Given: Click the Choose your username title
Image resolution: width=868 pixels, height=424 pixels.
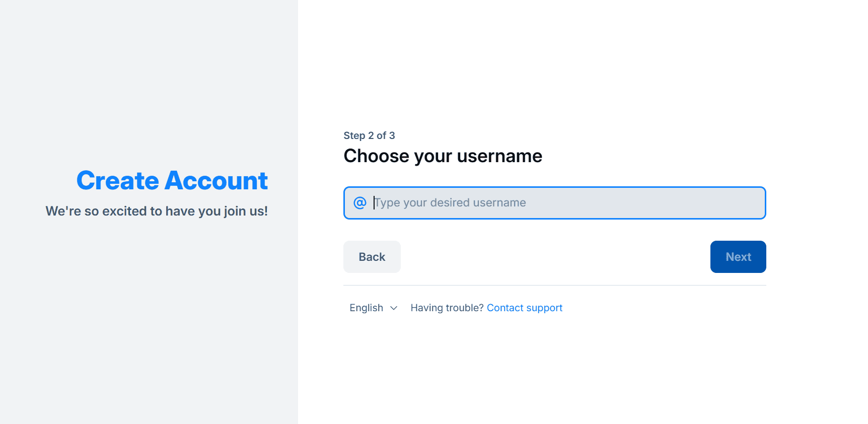Looking at the screenshot, I should point(443,156).
